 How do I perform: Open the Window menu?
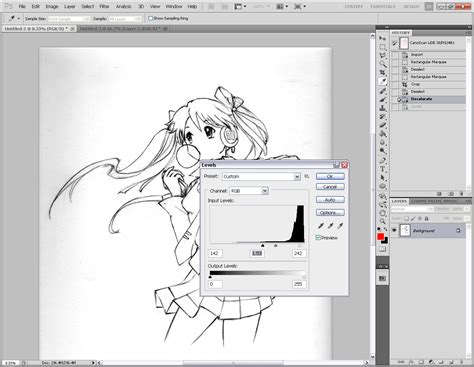(x=174, y=6)
